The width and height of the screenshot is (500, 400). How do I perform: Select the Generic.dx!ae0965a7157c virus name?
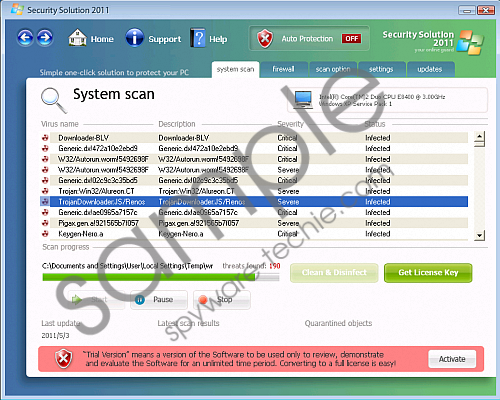[98, 212]
